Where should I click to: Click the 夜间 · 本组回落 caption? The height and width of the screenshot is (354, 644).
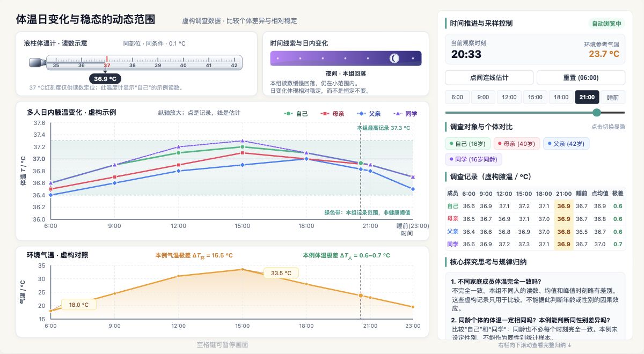click(346, 73)
